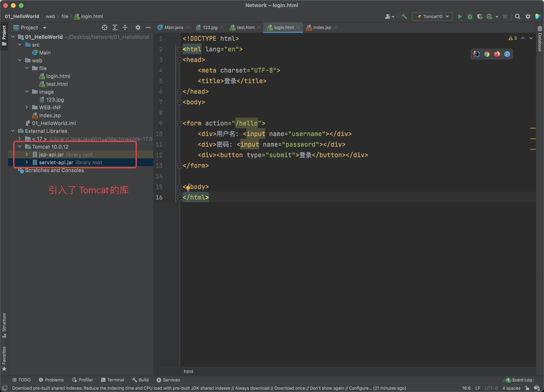Image resolution: width=544 pixels, height=392 pixels.
Task: Open page in Firefox browser icon
Action: [497, 54]
